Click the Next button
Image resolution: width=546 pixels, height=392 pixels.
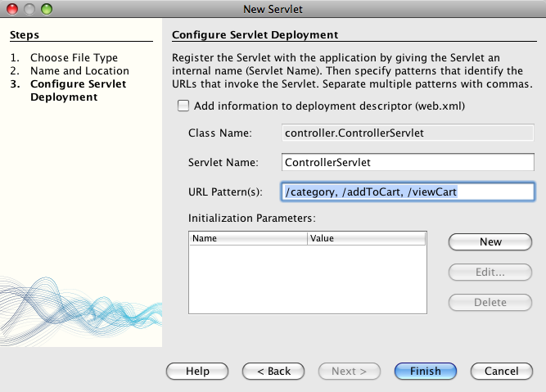(349, 371)
